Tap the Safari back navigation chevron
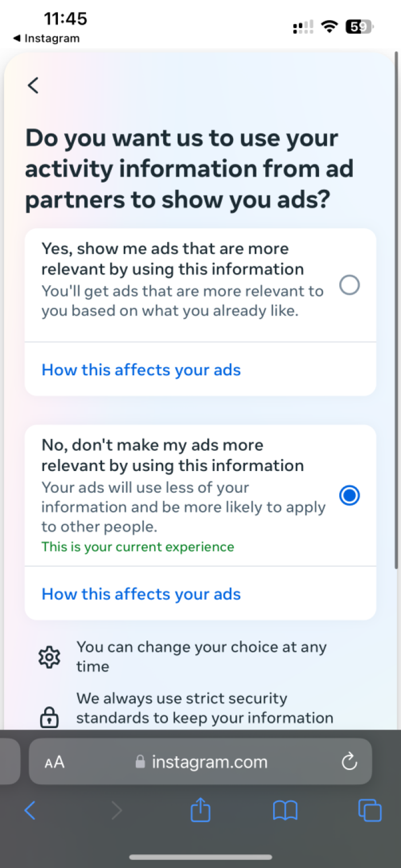 tap(30, 810)
